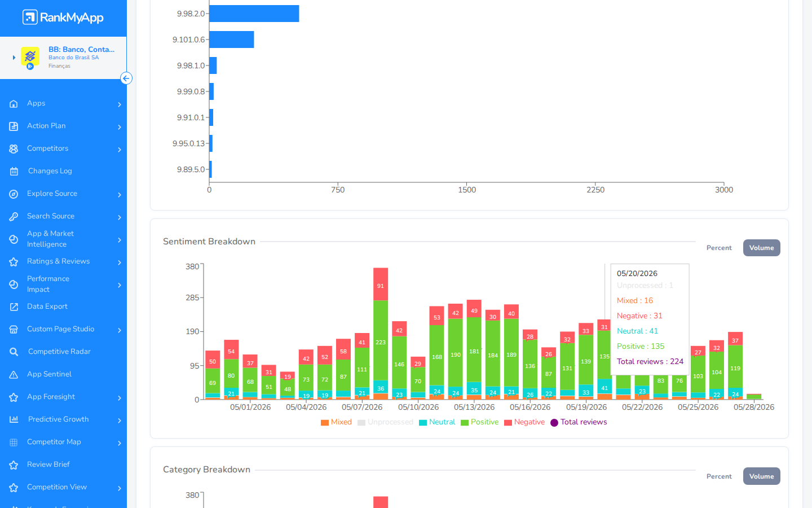Click the App Sentinel warning icon
The image size is (812, 508).
pyautogui.click(x=14, y=374)
